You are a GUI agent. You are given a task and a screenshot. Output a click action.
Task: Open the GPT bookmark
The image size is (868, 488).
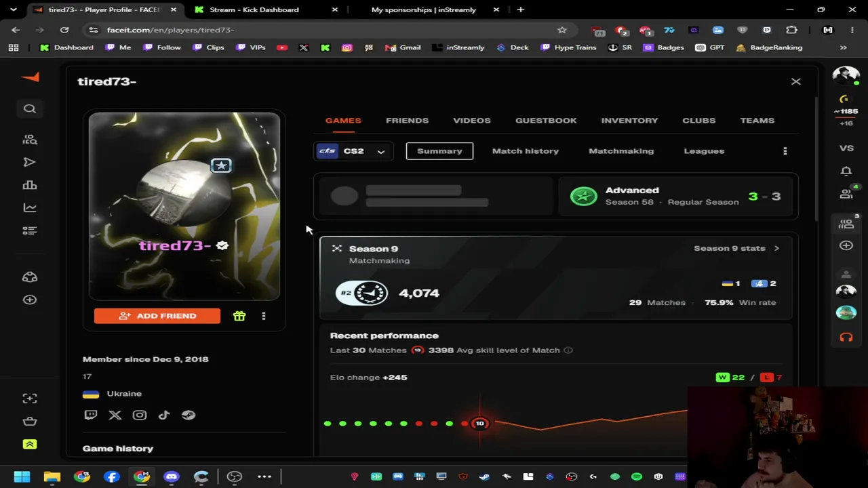[x=710, y=47]
